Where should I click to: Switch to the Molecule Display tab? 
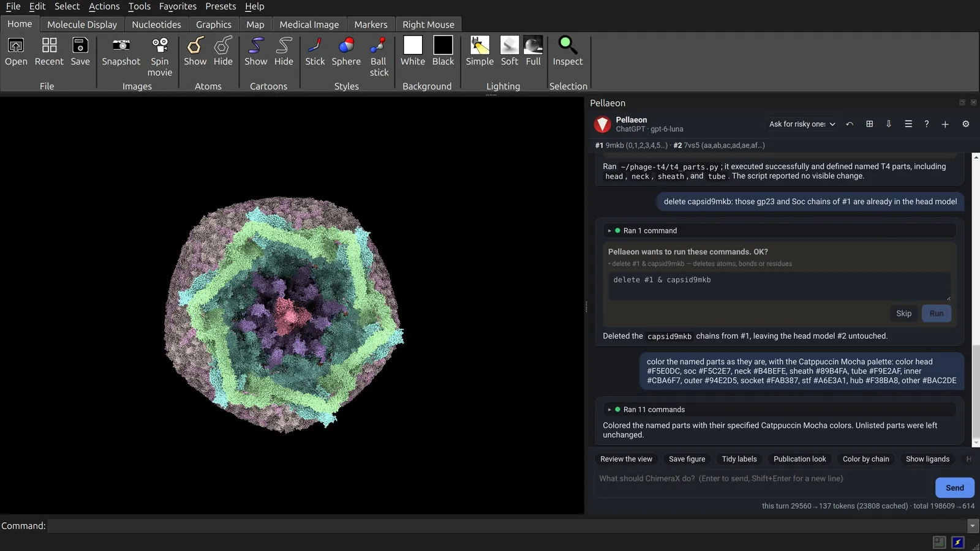[x=82, y=24]
